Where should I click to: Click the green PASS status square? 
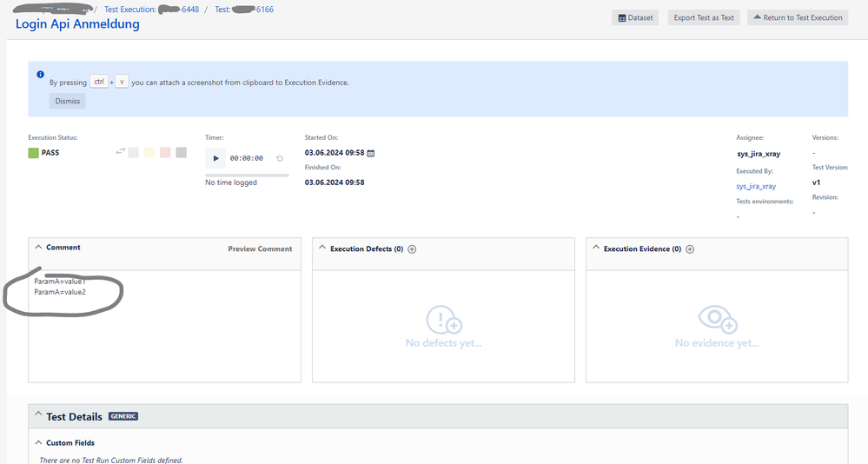33,153
